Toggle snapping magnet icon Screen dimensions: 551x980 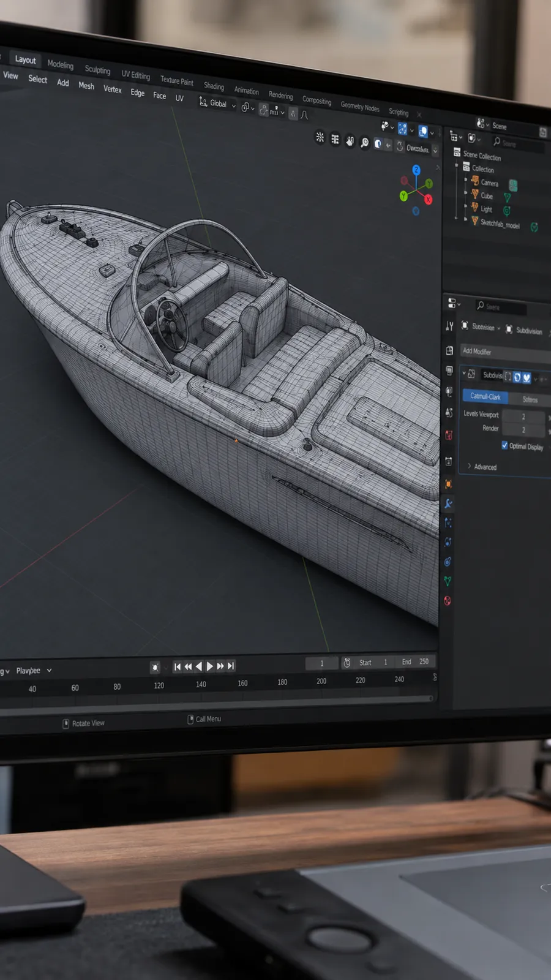click(x=264, y=110)
